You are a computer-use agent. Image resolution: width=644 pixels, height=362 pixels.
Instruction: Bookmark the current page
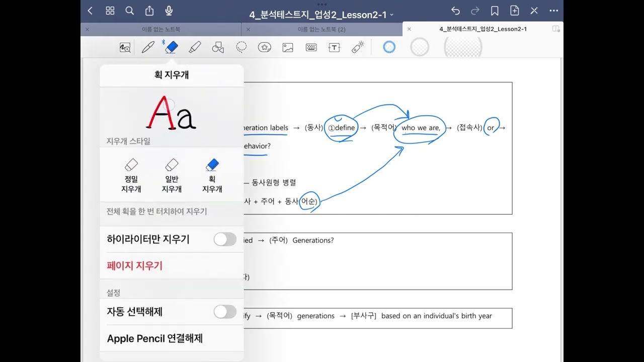495,11
